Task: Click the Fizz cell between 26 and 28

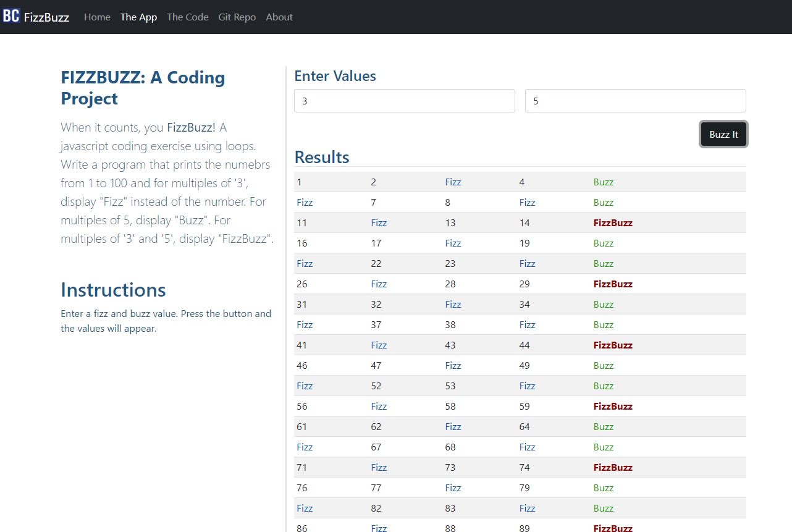Action: coord(379,284)
